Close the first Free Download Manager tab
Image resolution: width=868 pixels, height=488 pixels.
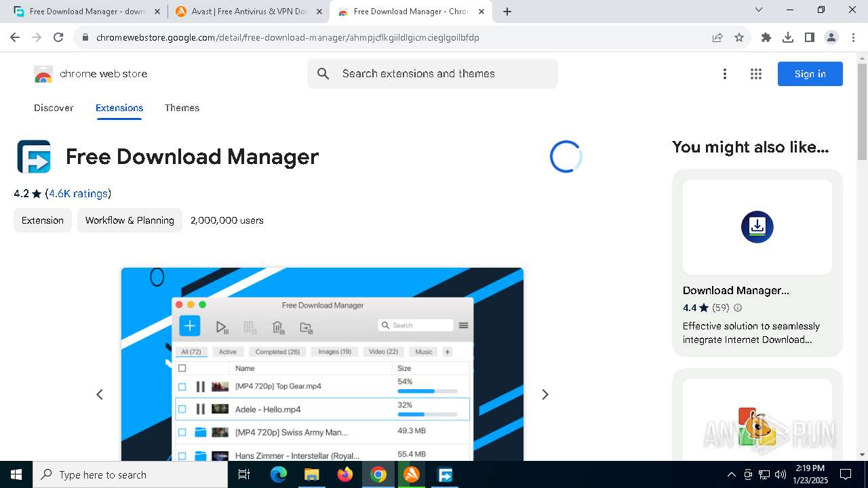[157, 12]
